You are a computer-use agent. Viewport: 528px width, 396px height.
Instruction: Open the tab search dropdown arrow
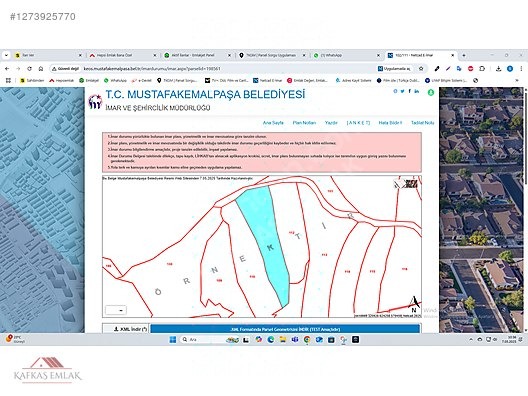(6, 55)
